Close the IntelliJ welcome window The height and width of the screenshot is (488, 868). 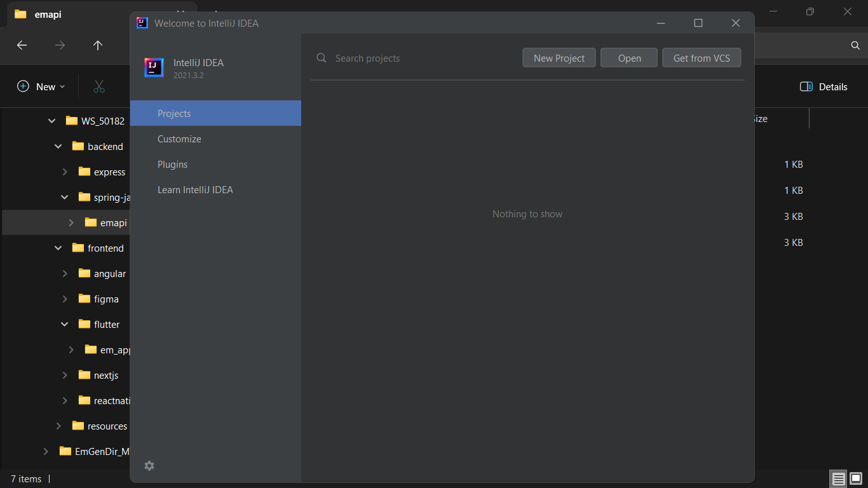coord(736,23)
